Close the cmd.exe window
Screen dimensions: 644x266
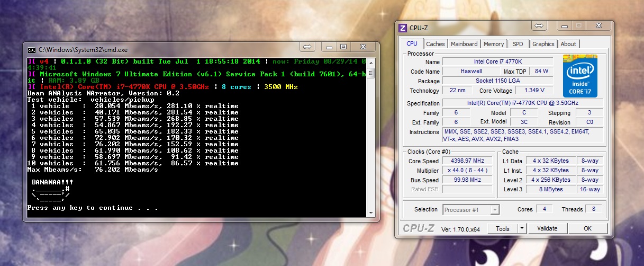(362, 47)
